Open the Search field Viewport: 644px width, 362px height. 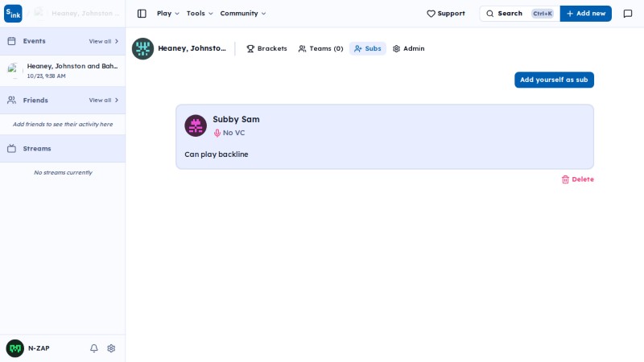(519, 14)
